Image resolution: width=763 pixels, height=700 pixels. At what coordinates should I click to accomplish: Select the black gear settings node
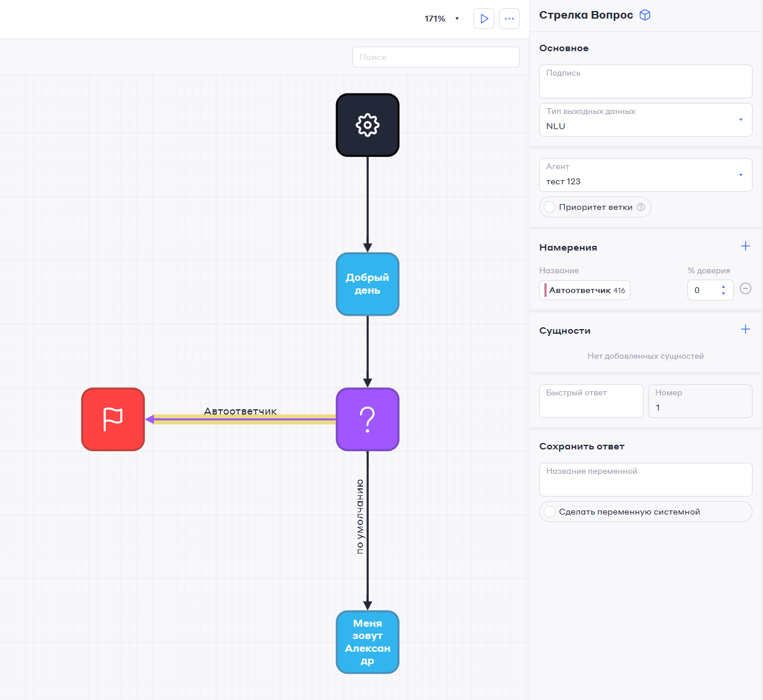pos(368,125)
